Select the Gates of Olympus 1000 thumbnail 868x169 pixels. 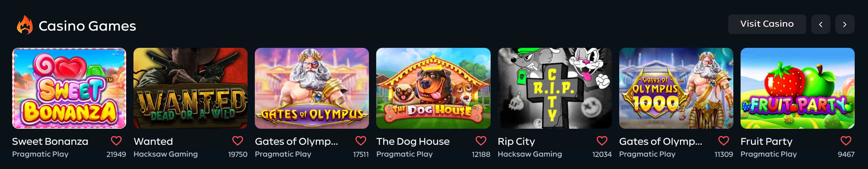(676, 88)
